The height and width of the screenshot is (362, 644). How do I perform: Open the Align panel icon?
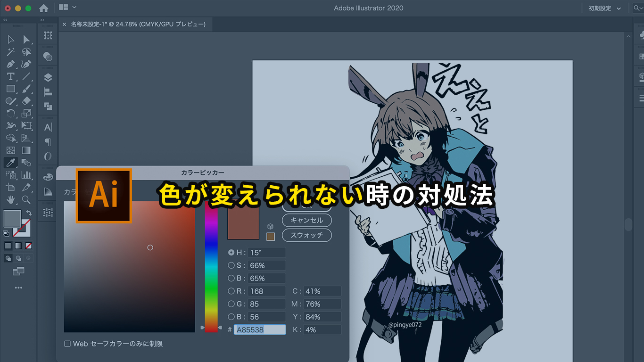coord(48,92)
